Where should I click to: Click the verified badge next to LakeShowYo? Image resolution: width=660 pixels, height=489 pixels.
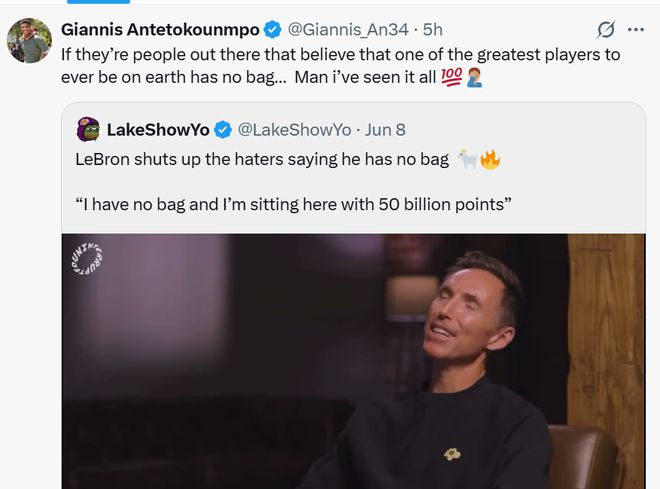225,130
